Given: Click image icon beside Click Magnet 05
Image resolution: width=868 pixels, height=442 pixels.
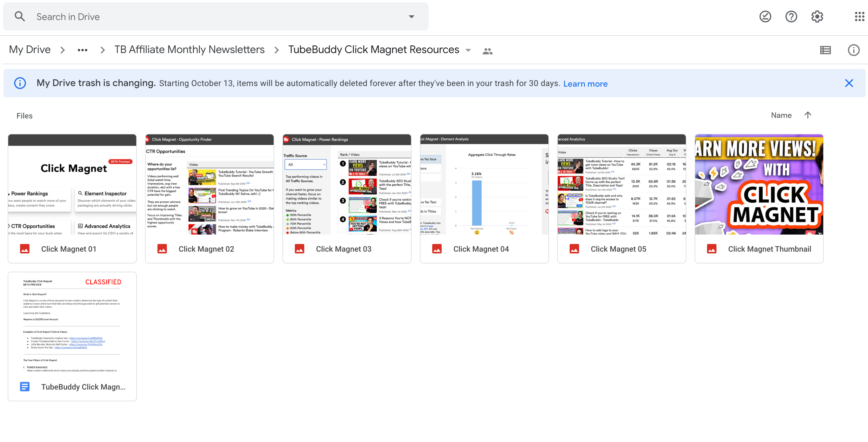Looking at the screenshot, I should pos(575,249).
